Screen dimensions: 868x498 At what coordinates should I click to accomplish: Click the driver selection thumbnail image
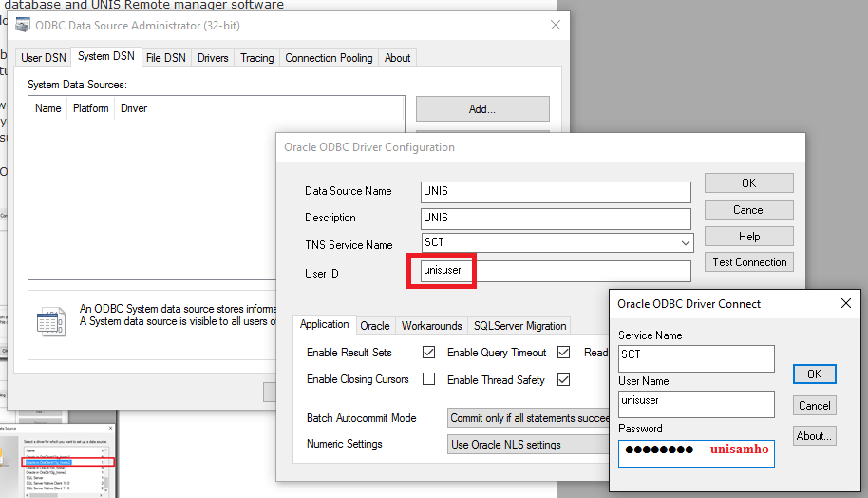click(x=58, y=461)
